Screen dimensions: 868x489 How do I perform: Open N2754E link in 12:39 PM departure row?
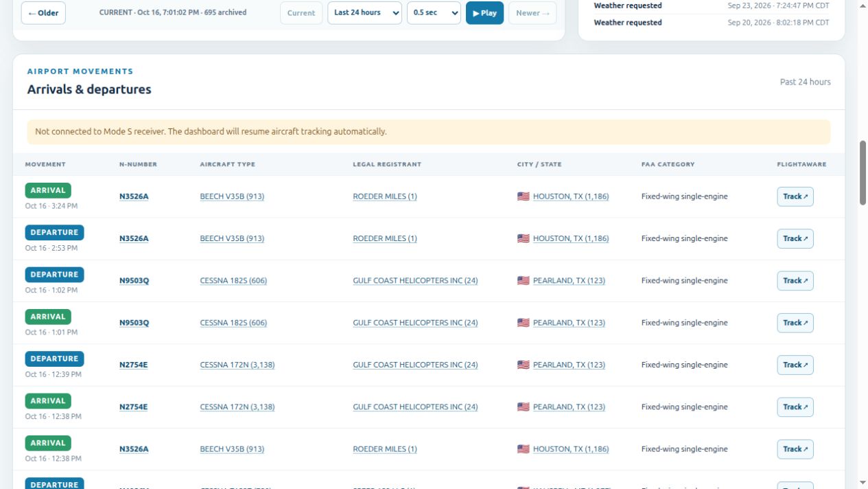point(133,365)
